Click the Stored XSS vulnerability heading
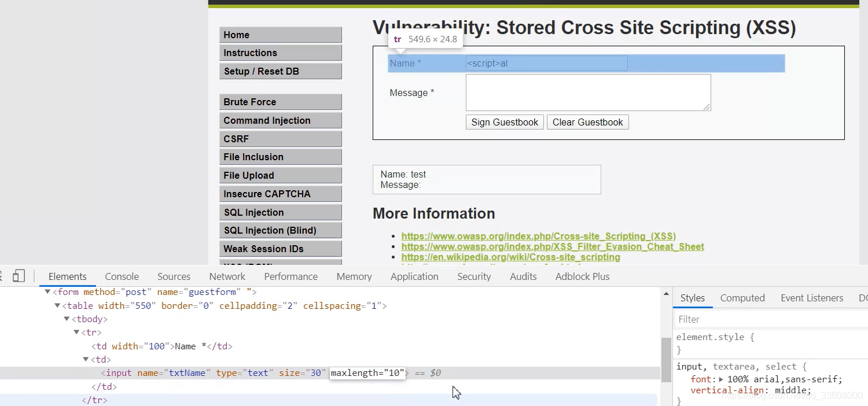 coord(584,28)
